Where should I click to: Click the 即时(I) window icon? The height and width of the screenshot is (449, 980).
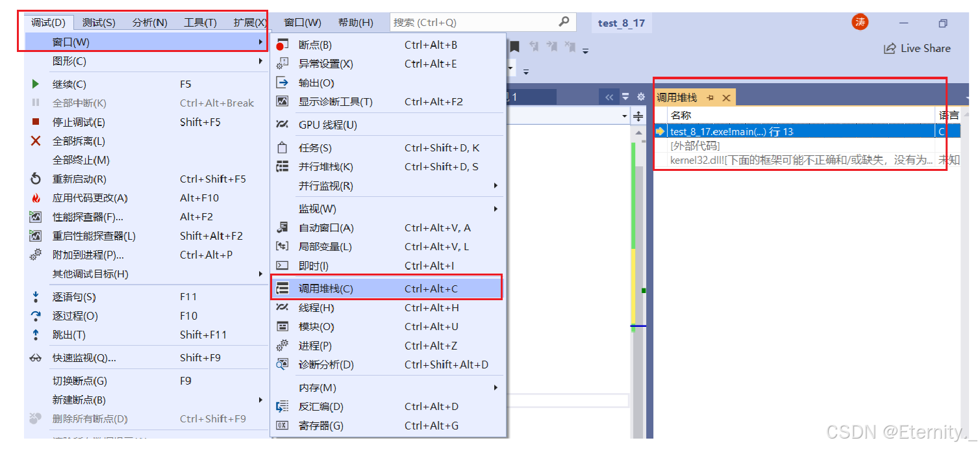click(282, 265)
